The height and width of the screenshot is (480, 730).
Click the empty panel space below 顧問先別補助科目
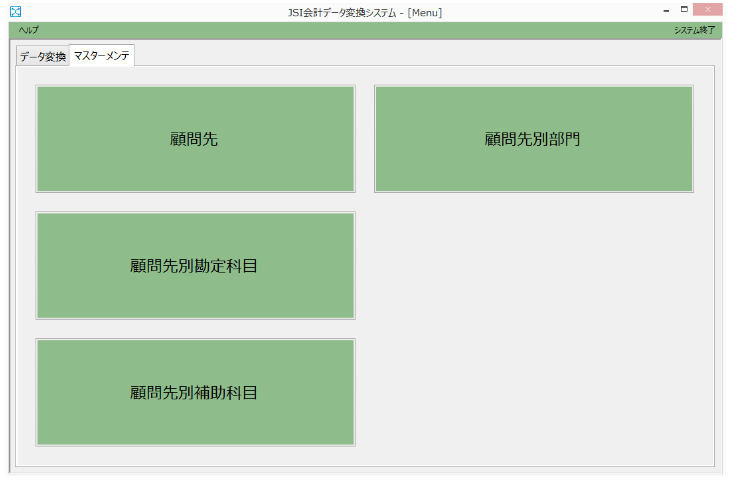click(195, 455)
